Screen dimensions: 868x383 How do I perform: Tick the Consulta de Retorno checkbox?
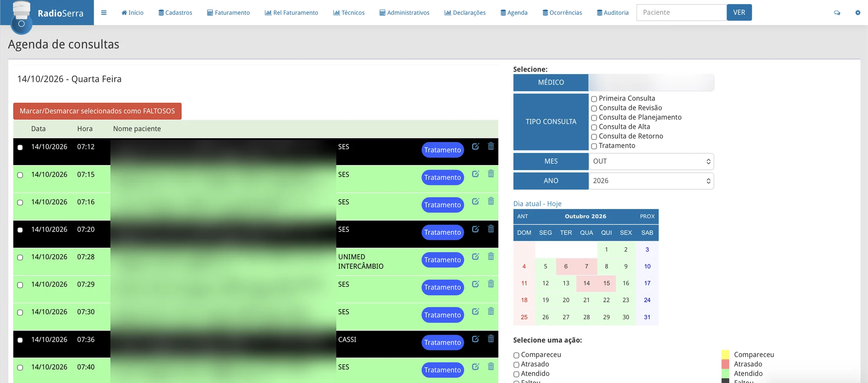point(594,137)
